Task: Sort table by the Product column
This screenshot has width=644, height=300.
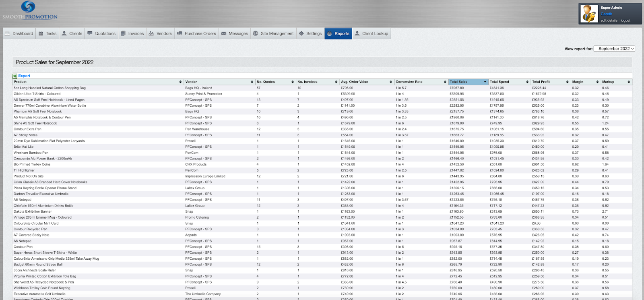Action: pyautogui.click(x=98, y=82)
